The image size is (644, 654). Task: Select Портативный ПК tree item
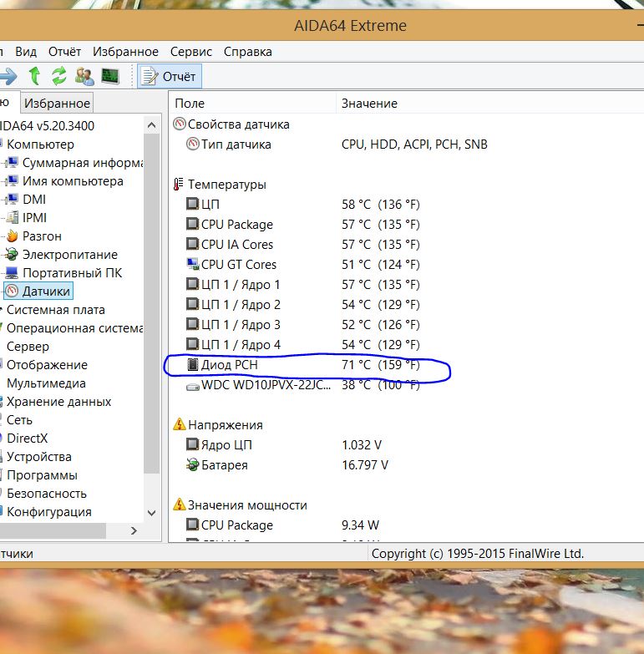pos(72,273)
